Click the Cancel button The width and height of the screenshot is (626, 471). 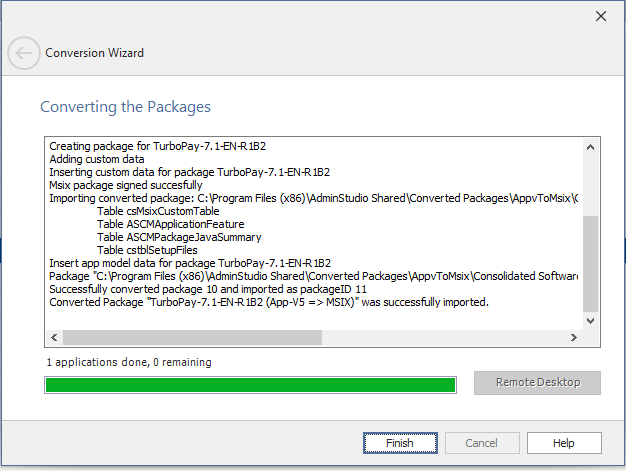tap(481, 443)
